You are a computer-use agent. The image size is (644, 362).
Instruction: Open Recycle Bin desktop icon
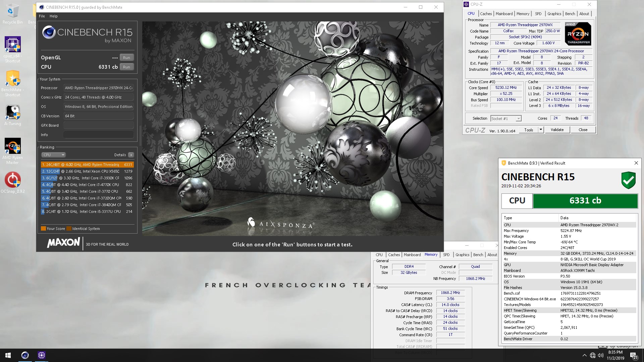coord(12,14)
